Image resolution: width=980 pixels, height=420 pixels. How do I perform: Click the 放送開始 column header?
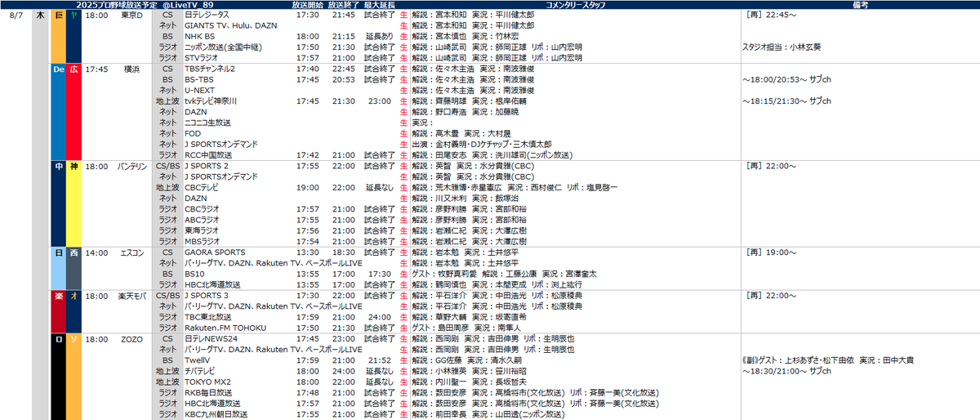tap(308, 5)
